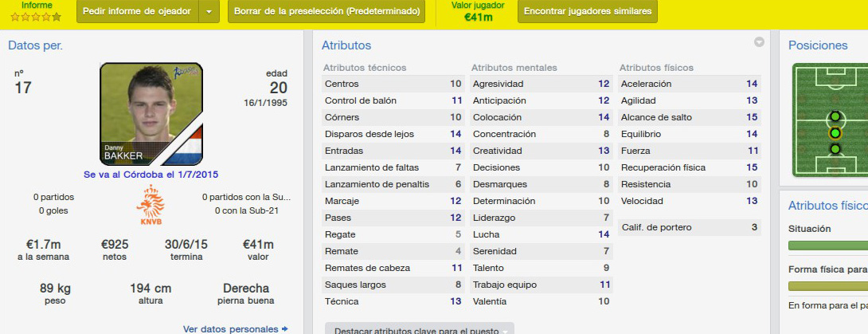This screenshot has width=868, height=334.
Task: Open Danny Bakker's player photo
Action: [x=151, y=114]
